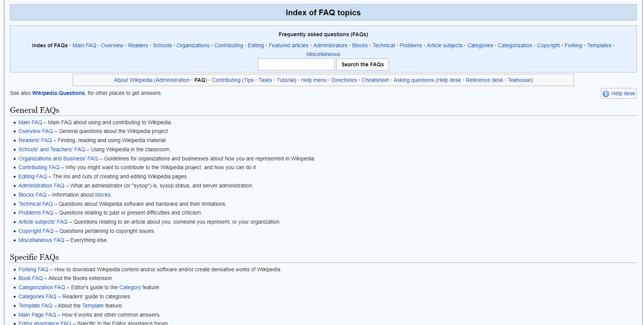Open the Readers' FAQ link
644x325 pixels.
coord(35,140)
